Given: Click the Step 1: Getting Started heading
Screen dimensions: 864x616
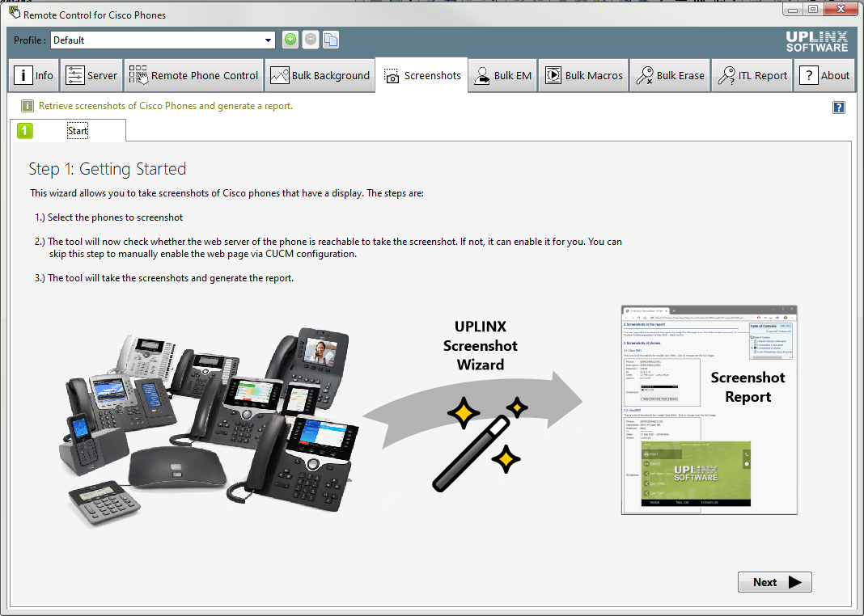Looking at the screenshot, I should coord(108,169).
